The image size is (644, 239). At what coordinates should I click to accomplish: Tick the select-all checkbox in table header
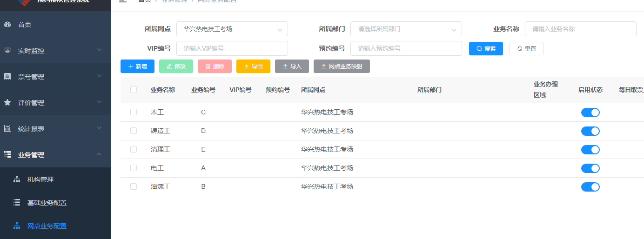tap(134, 90)
